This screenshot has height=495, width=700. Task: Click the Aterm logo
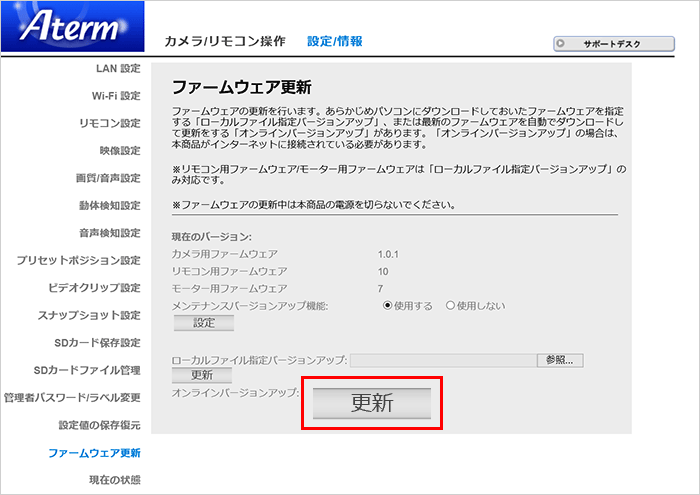(73, 29)
